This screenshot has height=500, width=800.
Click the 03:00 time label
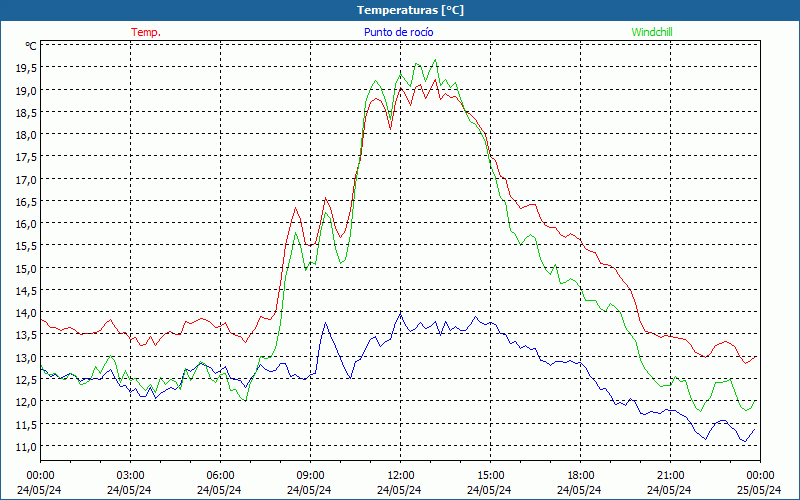[130, 476]
